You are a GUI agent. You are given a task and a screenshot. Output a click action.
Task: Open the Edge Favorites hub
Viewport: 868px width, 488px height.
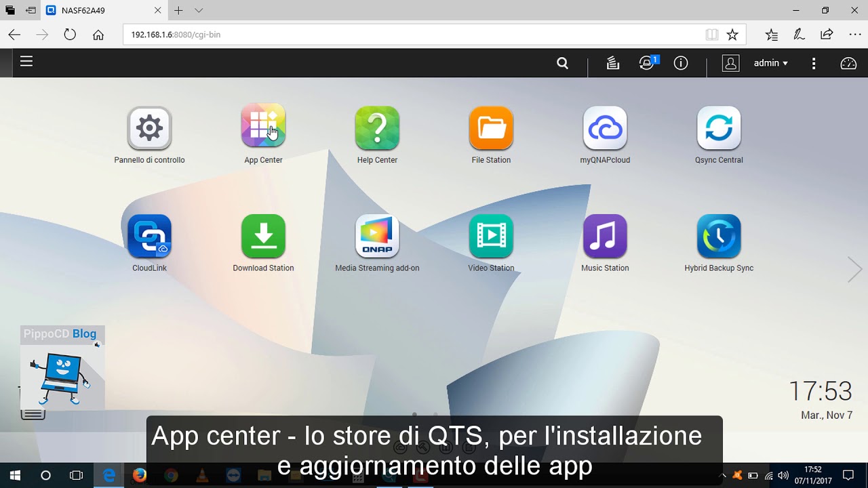(x=772, y=35)
